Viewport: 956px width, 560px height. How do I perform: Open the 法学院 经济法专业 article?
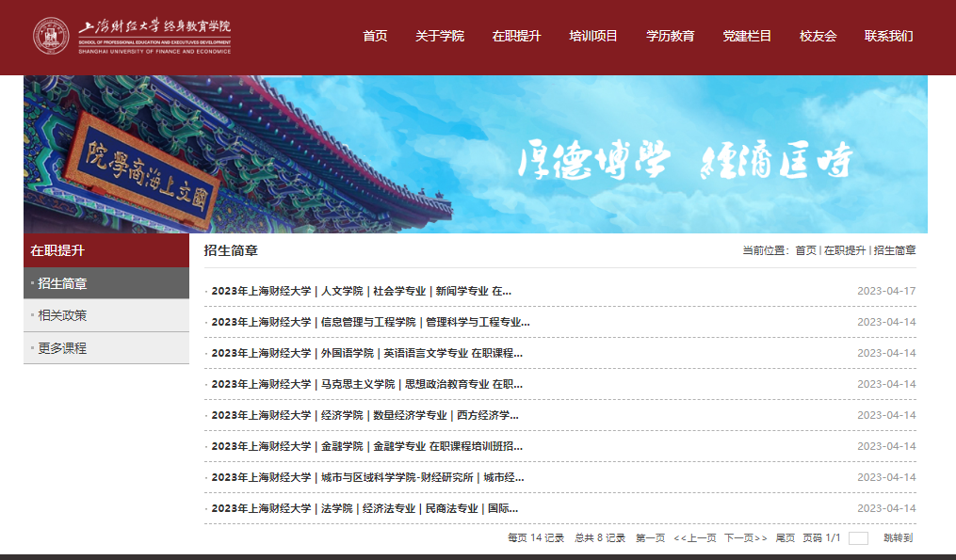point(365,509)
